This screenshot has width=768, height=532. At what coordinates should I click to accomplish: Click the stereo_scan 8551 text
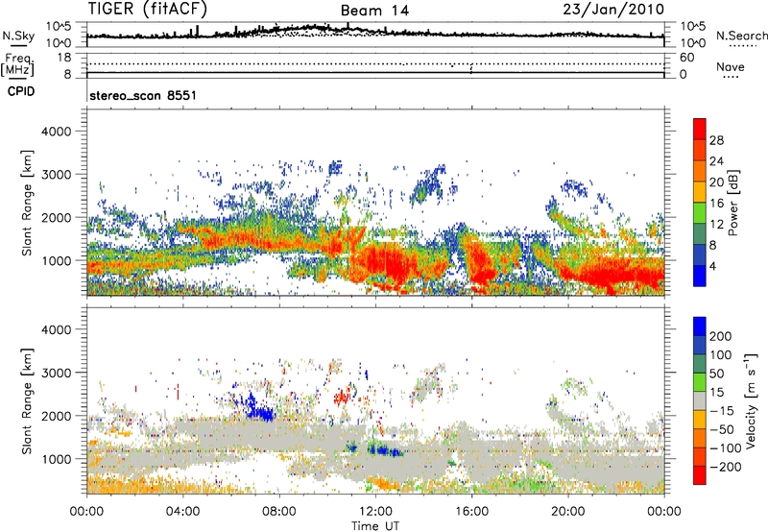[x=143, y=95]
